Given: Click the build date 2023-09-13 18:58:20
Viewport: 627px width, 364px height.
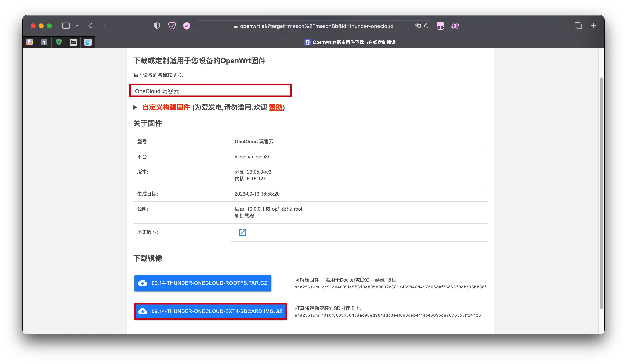Looking at the screenshot, I should tap(257, 194).
